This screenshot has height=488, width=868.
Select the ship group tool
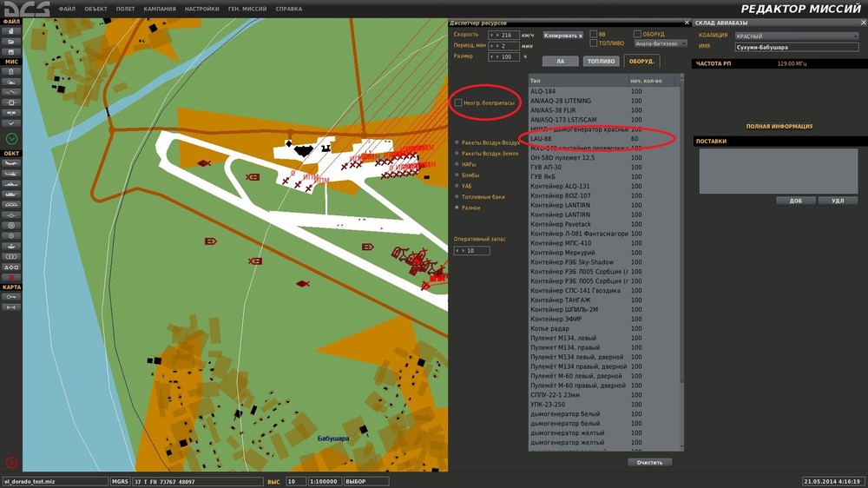tap(11, 184)
